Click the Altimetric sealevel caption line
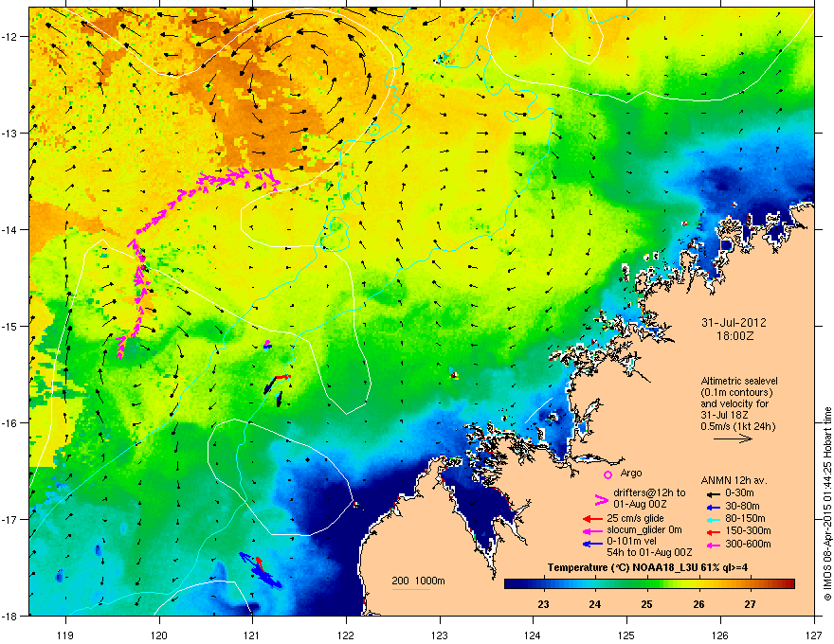 tap(739, 381)
